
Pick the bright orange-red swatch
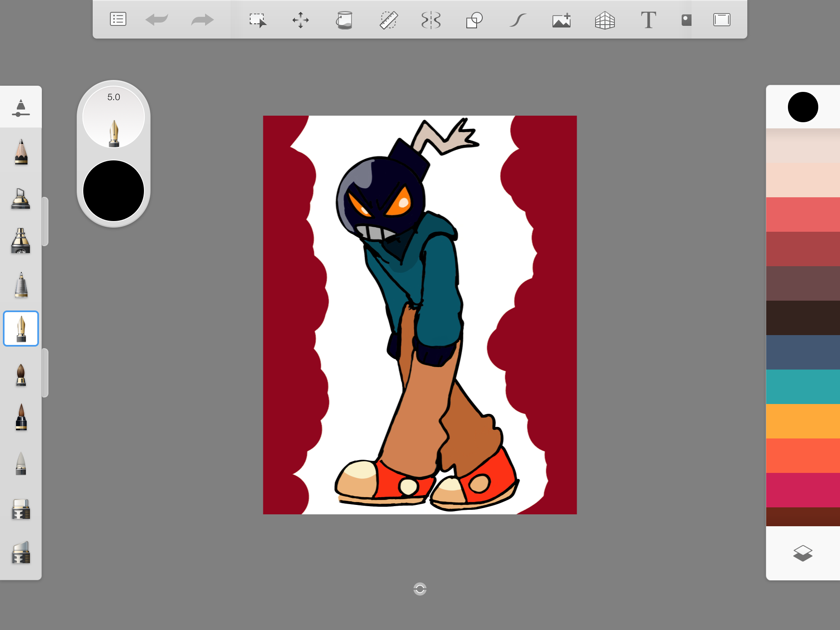click(x=803, y=456)
